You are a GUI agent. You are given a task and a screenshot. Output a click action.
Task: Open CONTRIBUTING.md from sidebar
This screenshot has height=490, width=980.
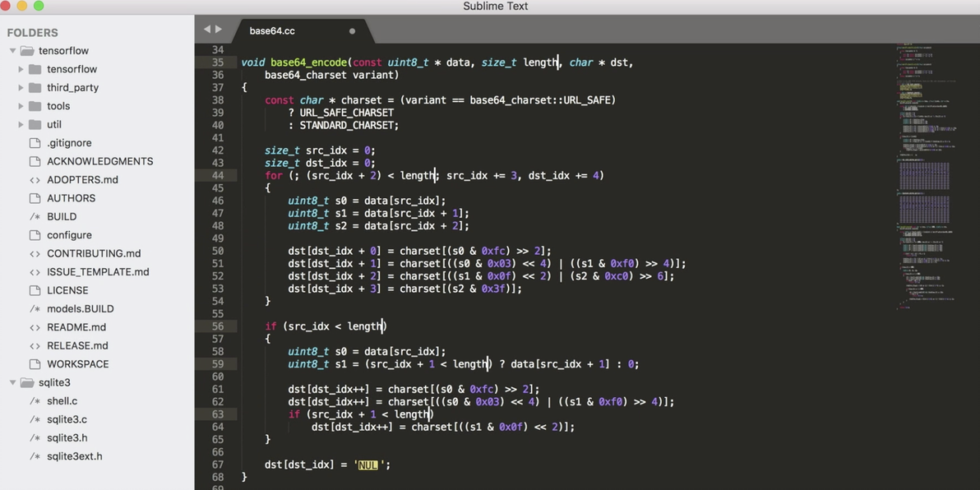pyautogui.click(x=94, y=254)
